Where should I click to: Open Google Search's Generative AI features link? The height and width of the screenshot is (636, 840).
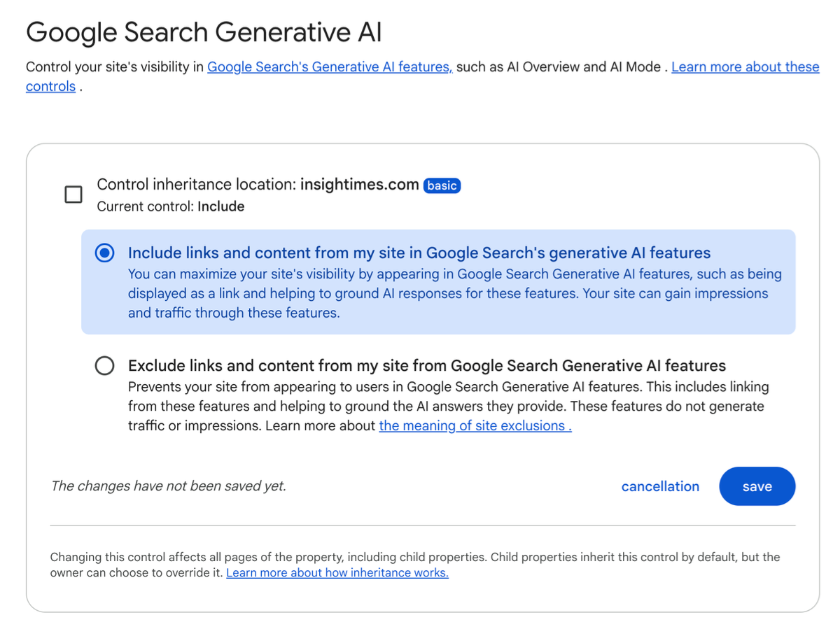(x=330, y=67)
